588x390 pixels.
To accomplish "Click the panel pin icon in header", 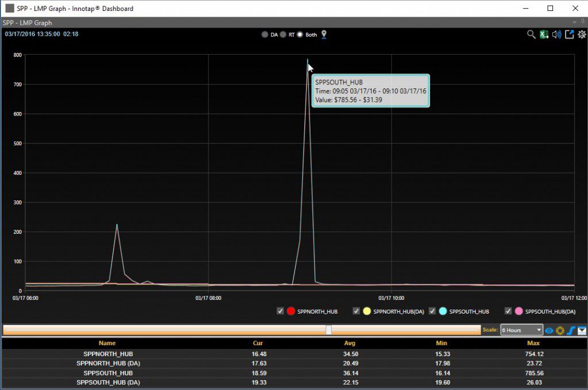I will [583, 22].
